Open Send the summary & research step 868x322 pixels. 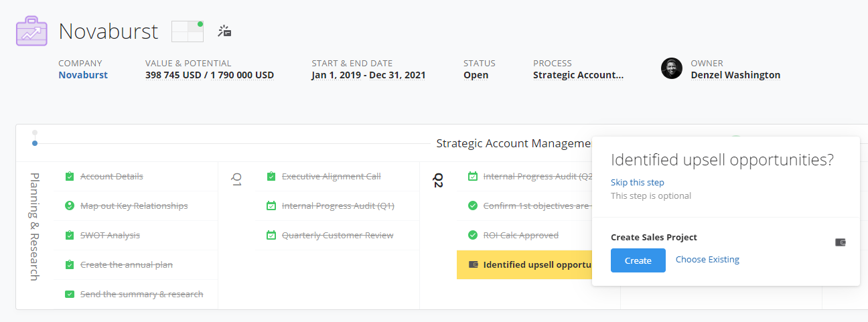(x=142, y=295)
